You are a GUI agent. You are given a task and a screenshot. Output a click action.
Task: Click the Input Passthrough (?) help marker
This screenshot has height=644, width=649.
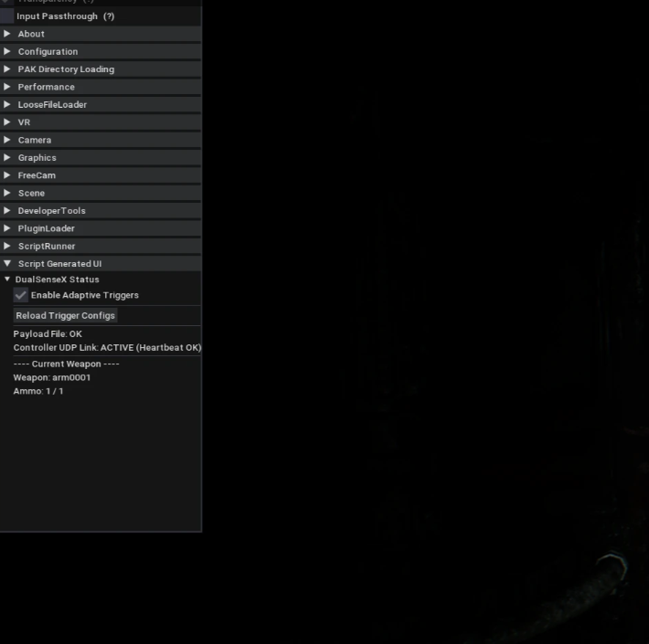point(109,16)
